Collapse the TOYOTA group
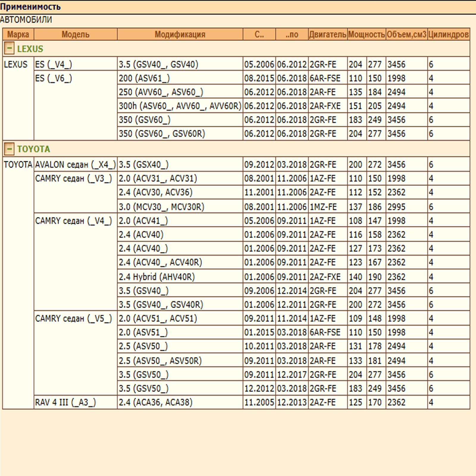The width and height of the screenshot is (476, 476). (9, 148)
